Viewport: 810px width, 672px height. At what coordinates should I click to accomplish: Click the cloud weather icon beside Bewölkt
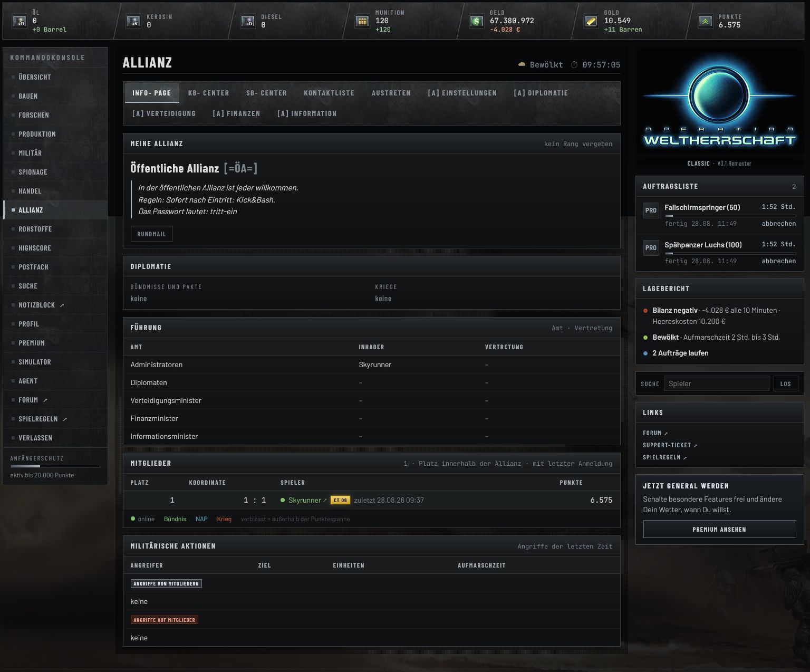tap(522, 64)
